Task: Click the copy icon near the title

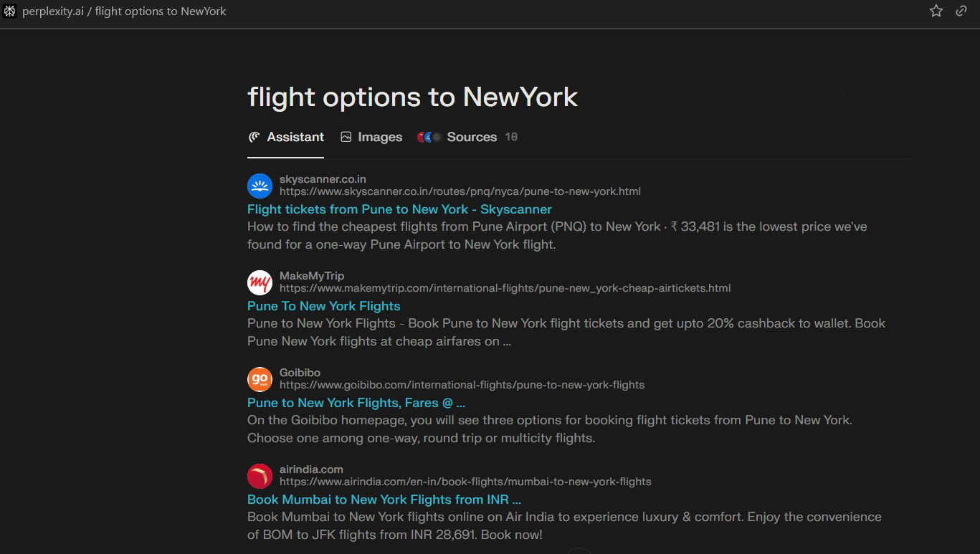Action: [868, 97]
